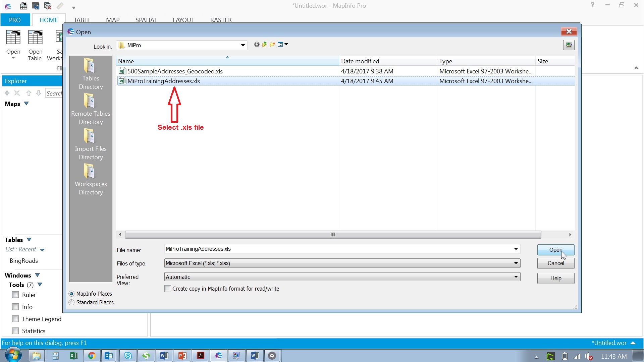
Task: Open the Tables Directory shortcut
Action: (91, 74)
